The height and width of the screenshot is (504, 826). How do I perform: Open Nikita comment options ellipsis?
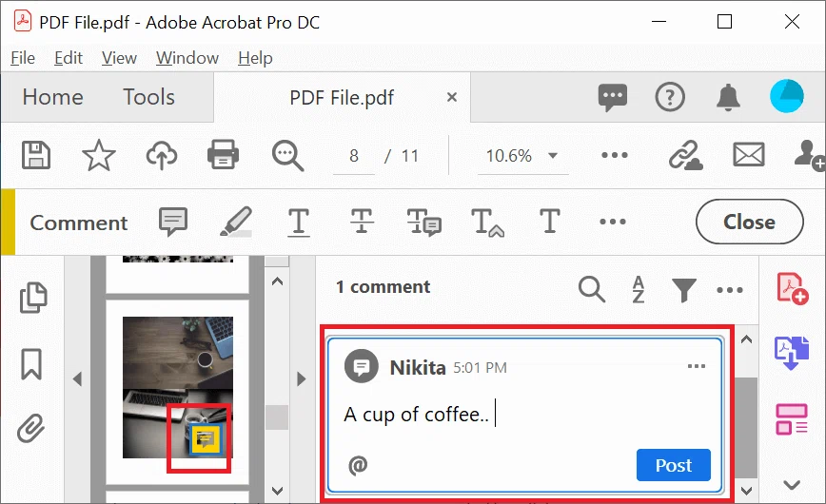[x=697, y=366]
